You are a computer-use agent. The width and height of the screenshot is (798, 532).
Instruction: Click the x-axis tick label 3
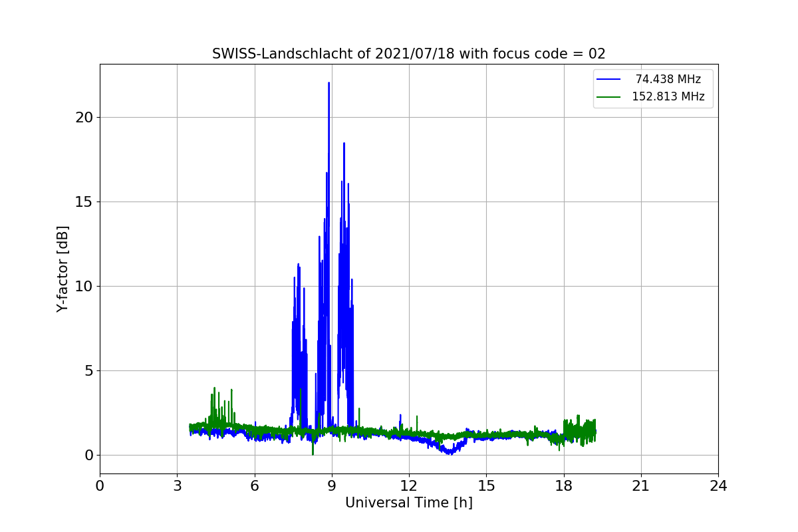[177, 486]
